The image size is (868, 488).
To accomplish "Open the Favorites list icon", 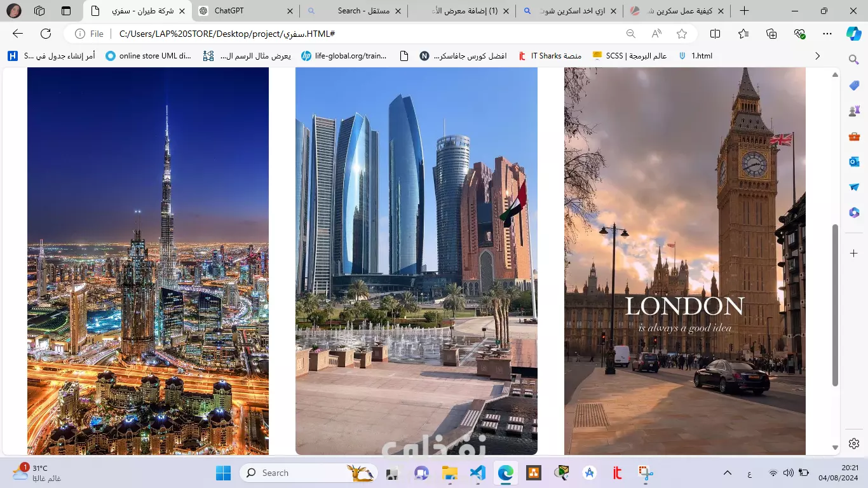I will pyautogui.click(x=743, y=34).
